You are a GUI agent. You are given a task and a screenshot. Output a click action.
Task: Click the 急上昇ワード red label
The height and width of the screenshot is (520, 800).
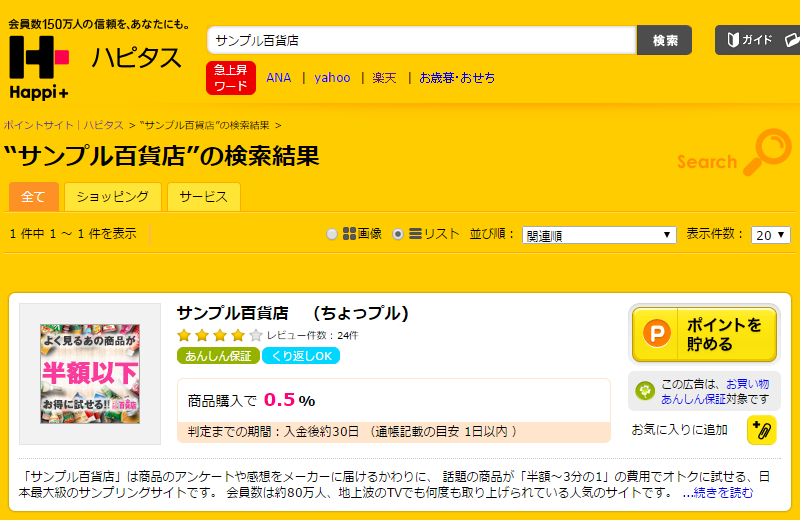click(x=231, y=78)
